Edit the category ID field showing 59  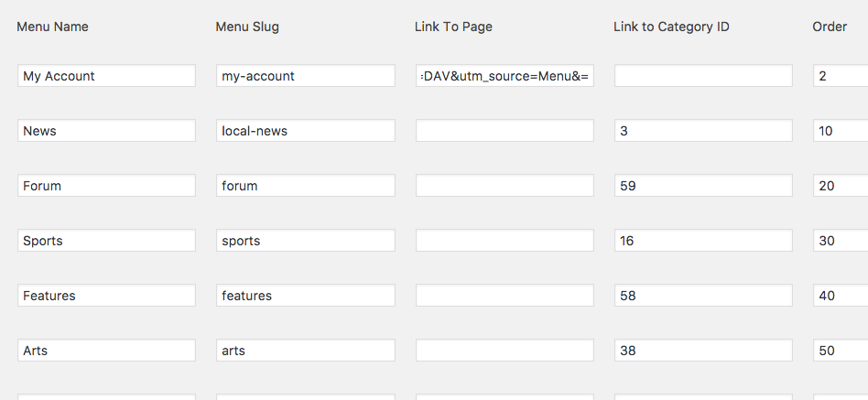pos(703,186)
